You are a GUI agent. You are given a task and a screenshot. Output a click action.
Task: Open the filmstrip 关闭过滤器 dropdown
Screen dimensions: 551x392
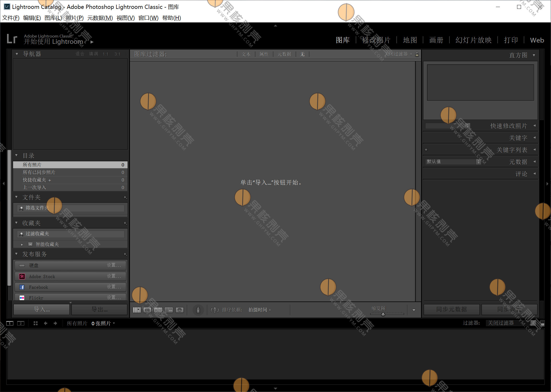(x=511, y=323)
